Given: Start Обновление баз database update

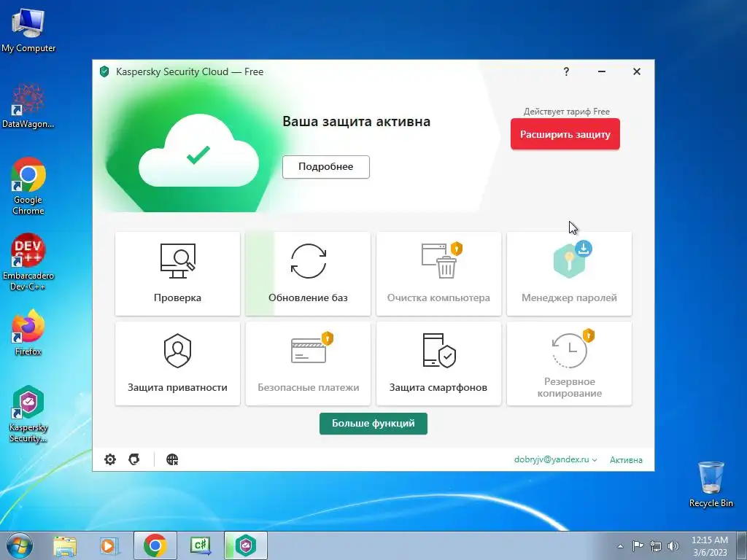Looking at the screenshot, I should (309, 274).
